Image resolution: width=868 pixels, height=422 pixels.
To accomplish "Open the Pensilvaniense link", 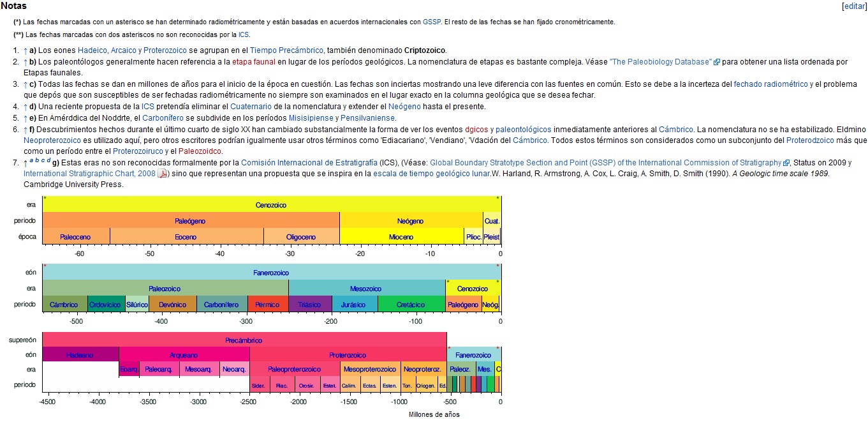I will [x=367, y=118].
